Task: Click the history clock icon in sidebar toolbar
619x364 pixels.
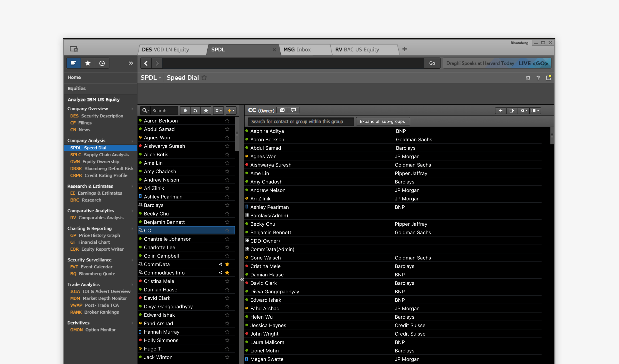Action: click(102, 63)
